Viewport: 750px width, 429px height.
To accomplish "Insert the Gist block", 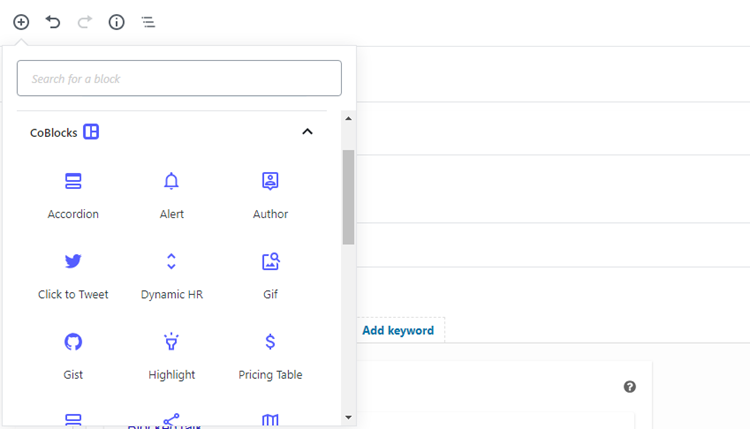I will pyautogui.click(x=73, y=357).
